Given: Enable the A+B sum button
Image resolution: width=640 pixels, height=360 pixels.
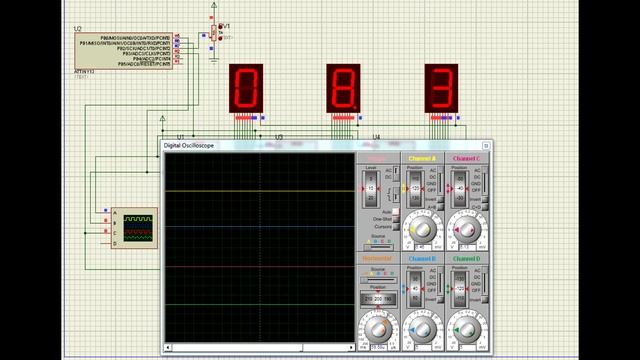Looking at the screenshot, I should coord(440,207).
